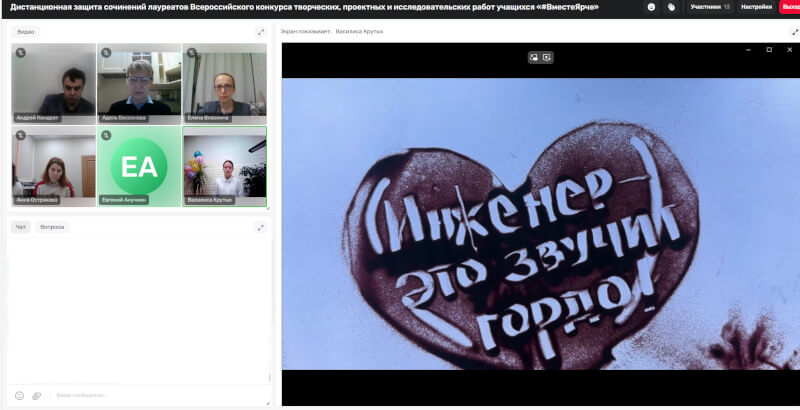Expand the chat panel

(261, 227)
